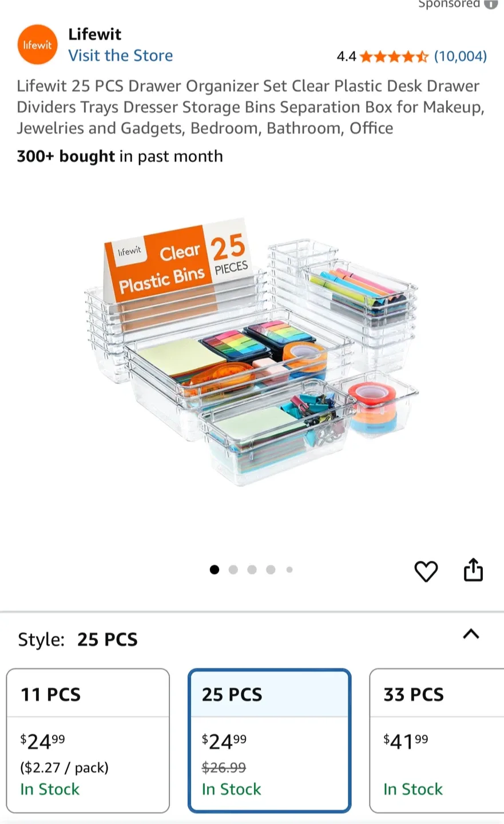Add item to wishlist with heart icon
504x824 pixels.
[x=426, y=571]
